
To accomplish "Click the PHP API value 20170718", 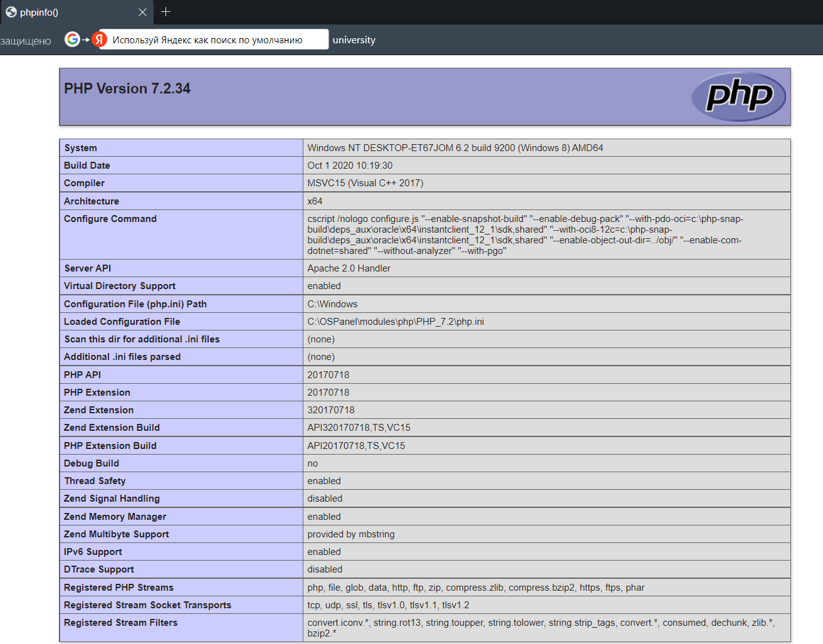I will (x=328, y=375).
